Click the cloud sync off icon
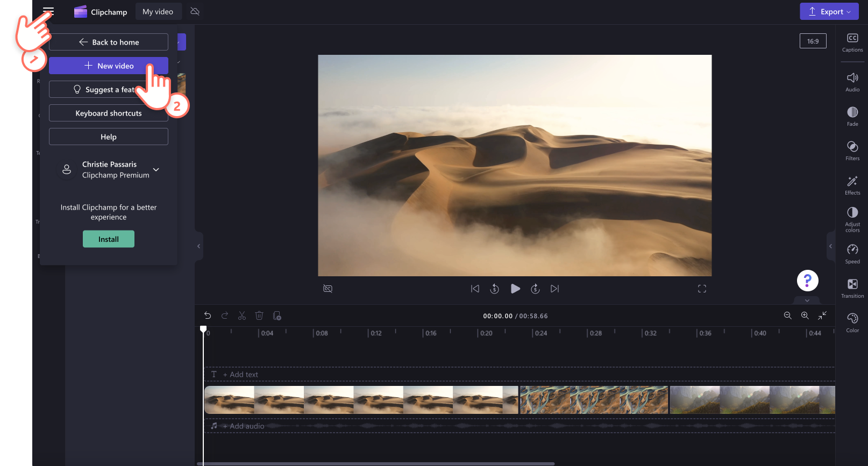The image size is (868, 466). [x=195, y=11]
